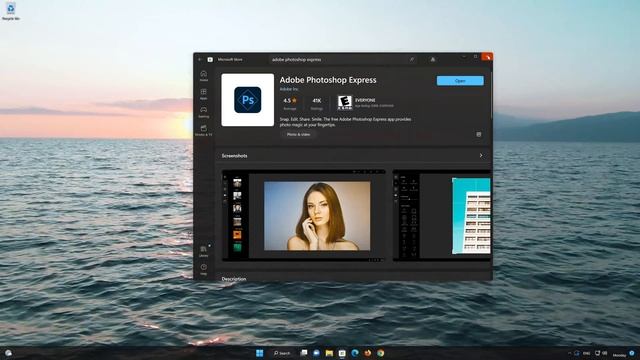
Task: Open the Gaming section in Store sidebar
Action: tap(203, 112)
